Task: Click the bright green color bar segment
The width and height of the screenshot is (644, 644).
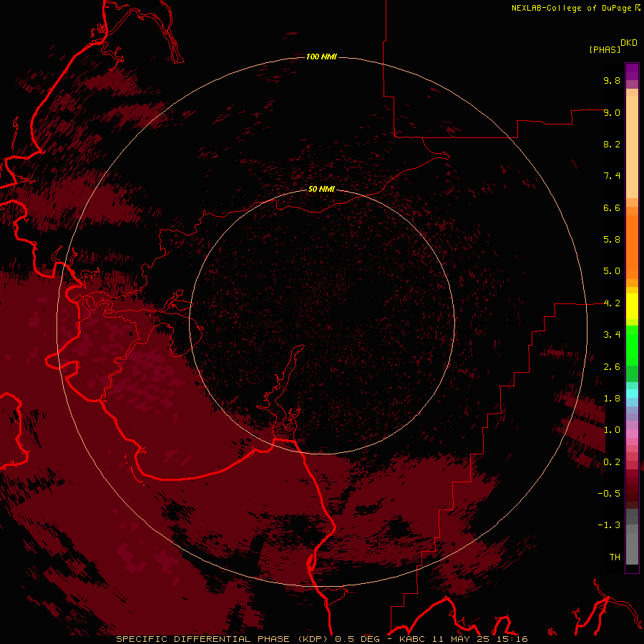Action: pos(632,345)
